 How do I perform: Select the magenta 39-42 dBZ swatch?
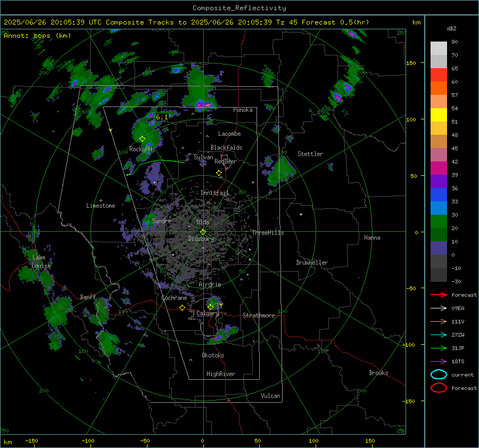coord(439,168)
